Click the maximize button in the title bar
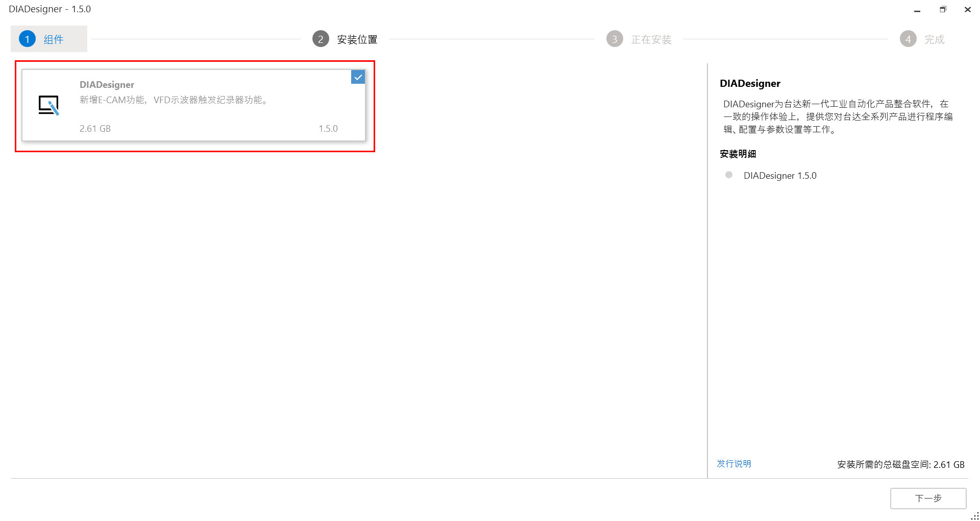Viewport: 980px width, 521px height. (x=942, y=9)
